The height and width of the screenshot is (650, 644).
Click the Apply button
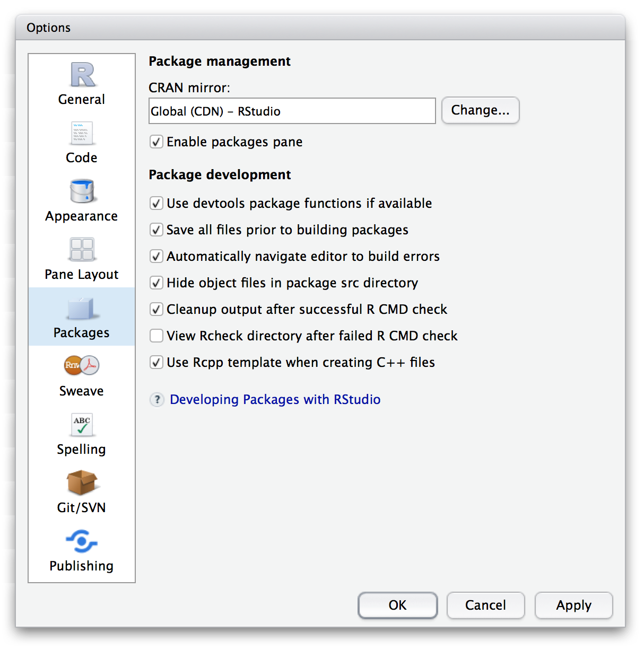pyautogui.click(x=573, y=605)
